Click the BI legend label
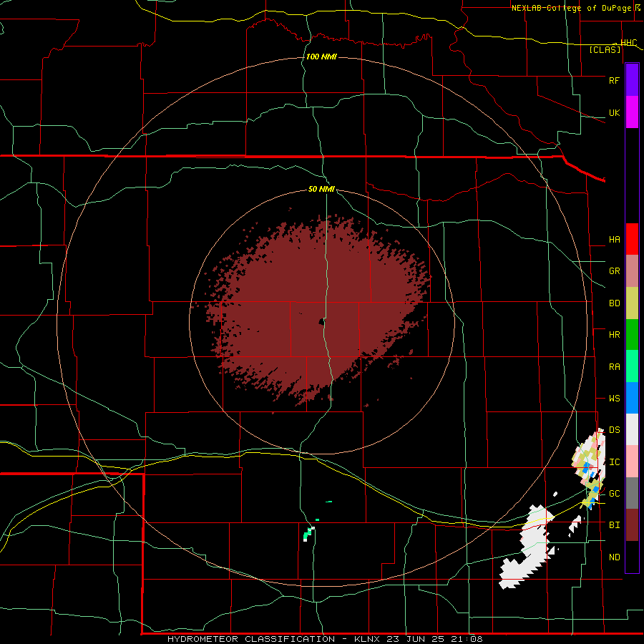644x644 pixels. click(614, 525)
